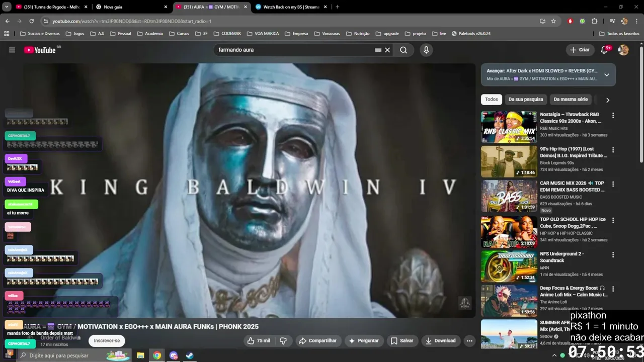Open the CODEMAR bookmarks folder
Screen dimensions: 644x362
pyautogui.click(x=227, y=34)
